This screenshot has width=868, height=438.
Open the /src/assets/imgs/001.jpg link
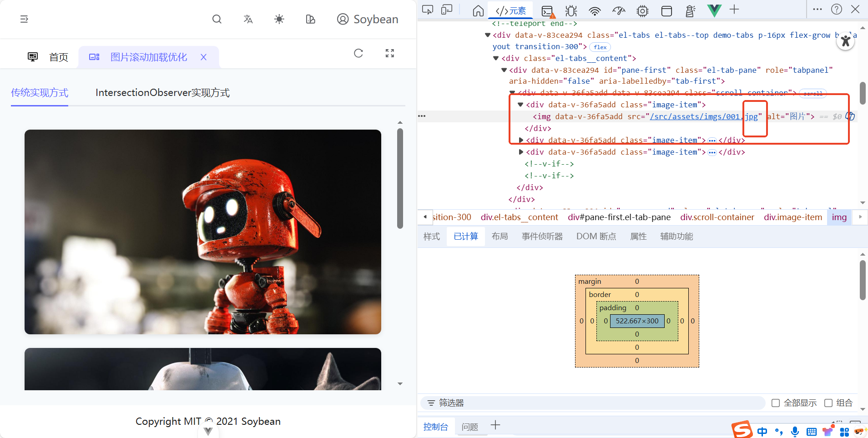tap(704, 116)
